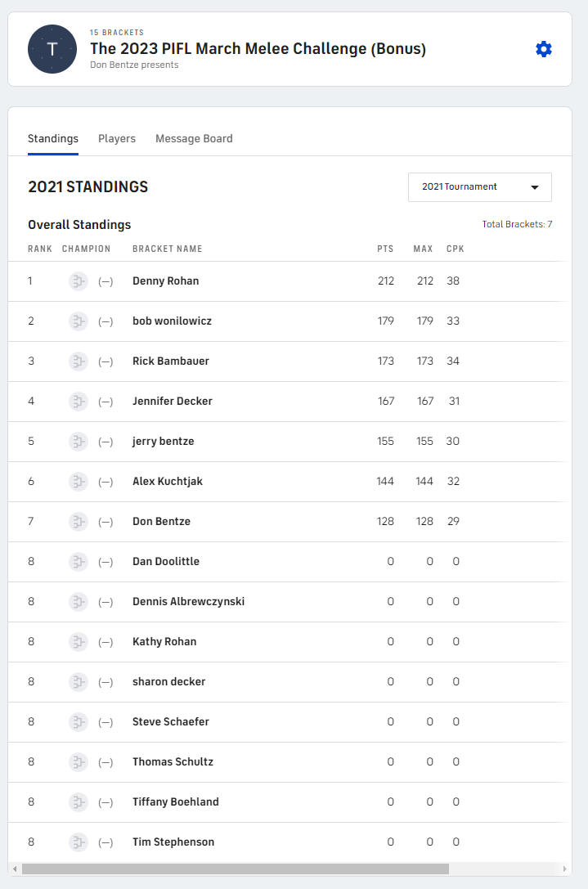Click the group avatar with letter T
Image resolution: width=588 pixels, height=889 pixels.
tap(52, 49)
